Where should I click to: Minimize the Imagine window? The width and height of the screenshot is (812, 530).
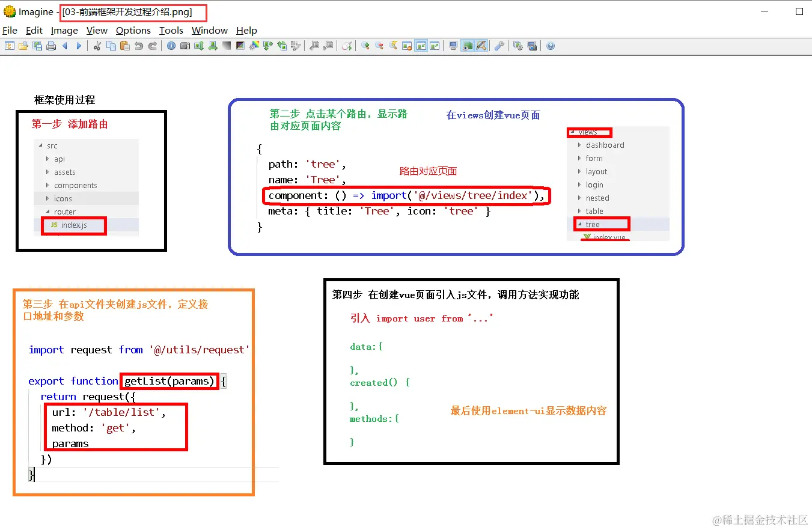(x=765, y=11)
